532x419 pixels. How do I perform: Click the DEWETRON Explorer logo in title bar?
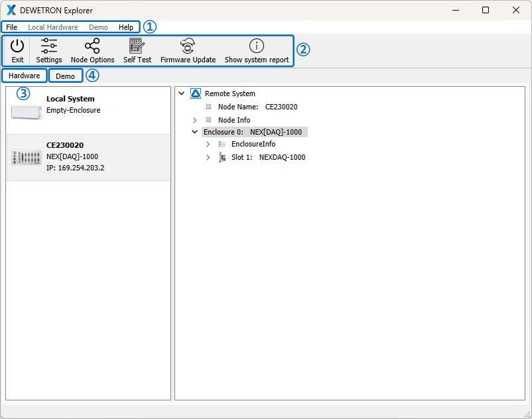pyautogui.click(x=11, y=10)
